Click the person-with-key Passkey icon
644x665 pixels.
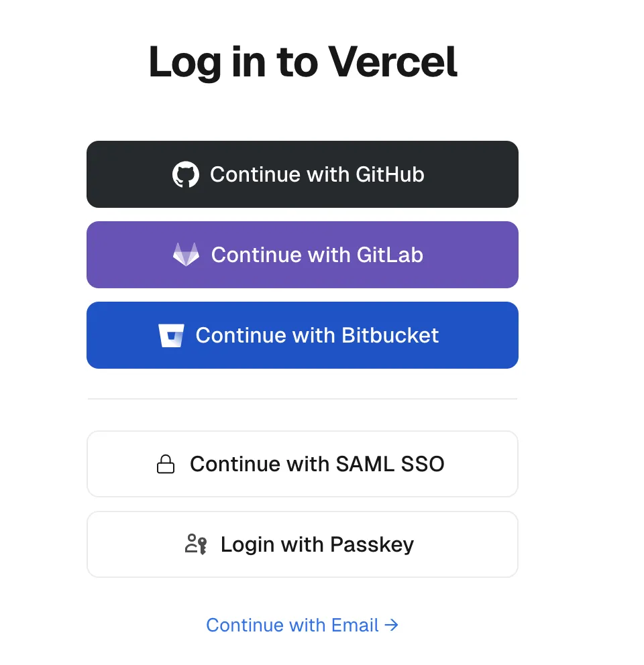[195, 544]
